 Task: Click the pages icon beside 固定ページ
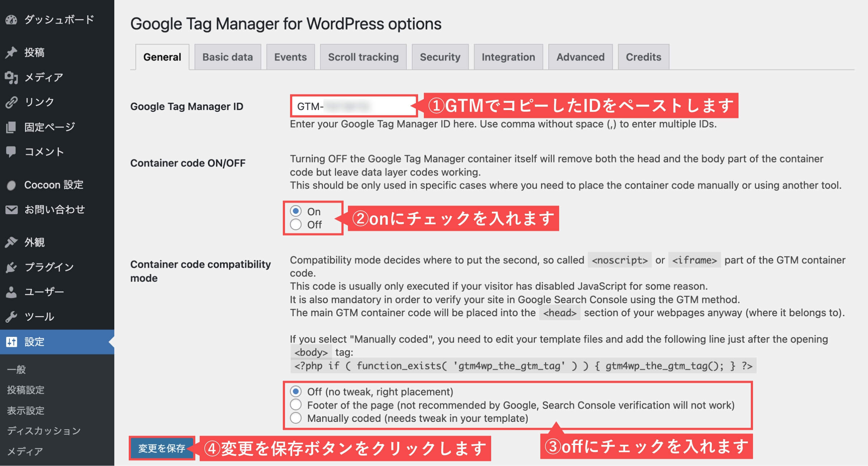point(11,127)
